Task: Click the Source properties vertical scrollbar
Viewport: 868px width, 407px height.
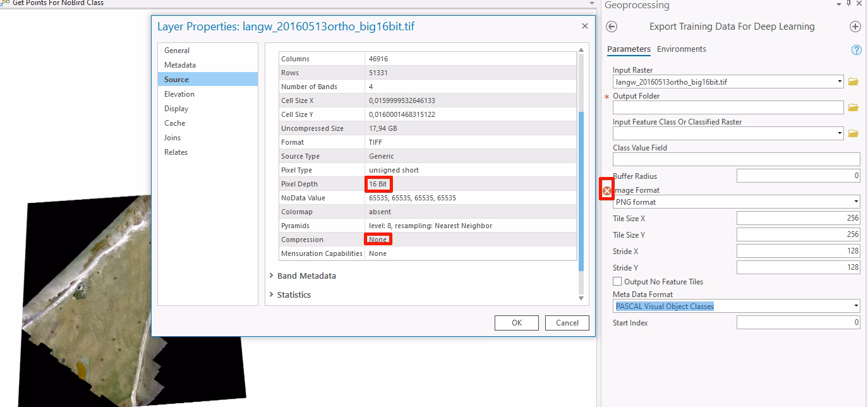Action: (x=581, y=190)
